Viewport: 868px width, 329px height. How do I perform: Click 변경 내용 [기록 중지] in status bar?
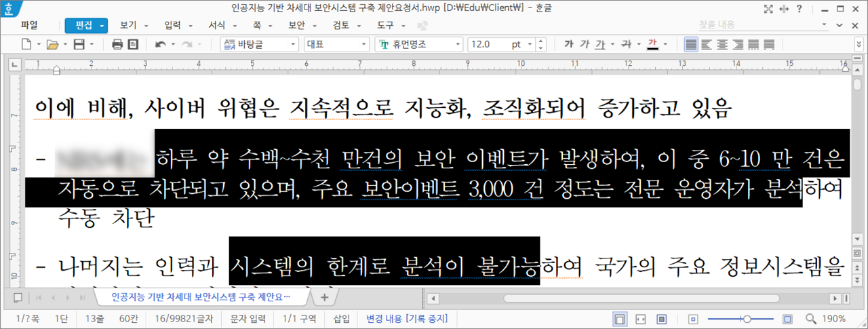click(x=408, y=318)
